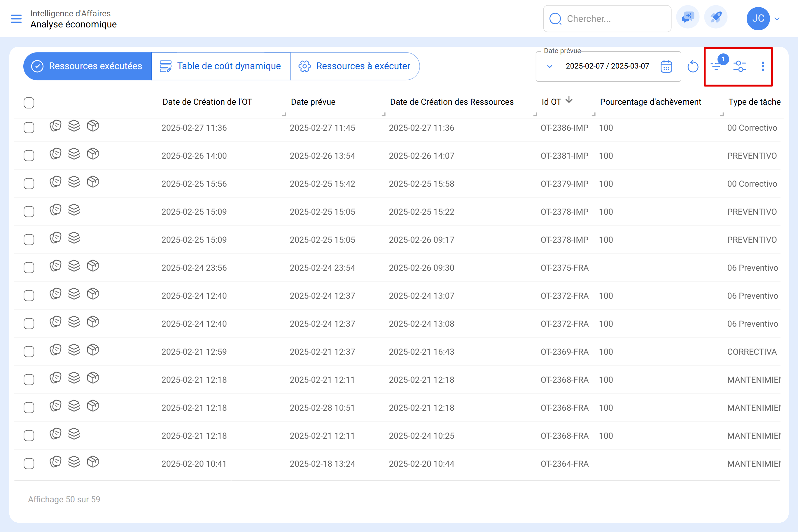Open the notes icon for OT-2386-IMP row

pos(55,126)
